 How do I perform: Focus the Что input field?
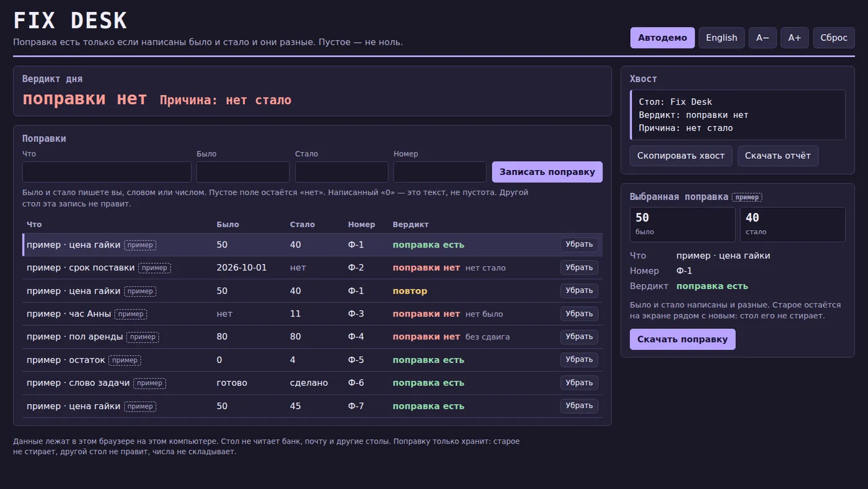click(x=107, y=172)
